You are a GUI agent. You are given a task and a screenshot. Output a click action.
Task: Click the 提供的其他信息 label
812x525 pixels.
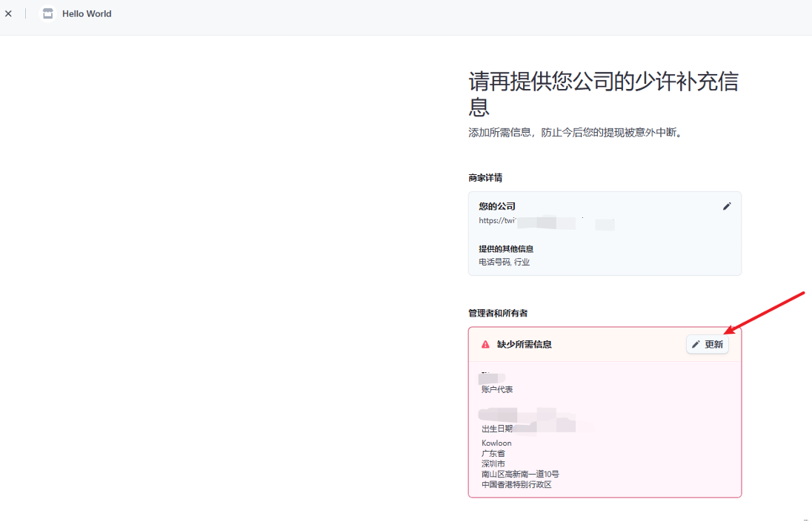[x=506, y=249]
